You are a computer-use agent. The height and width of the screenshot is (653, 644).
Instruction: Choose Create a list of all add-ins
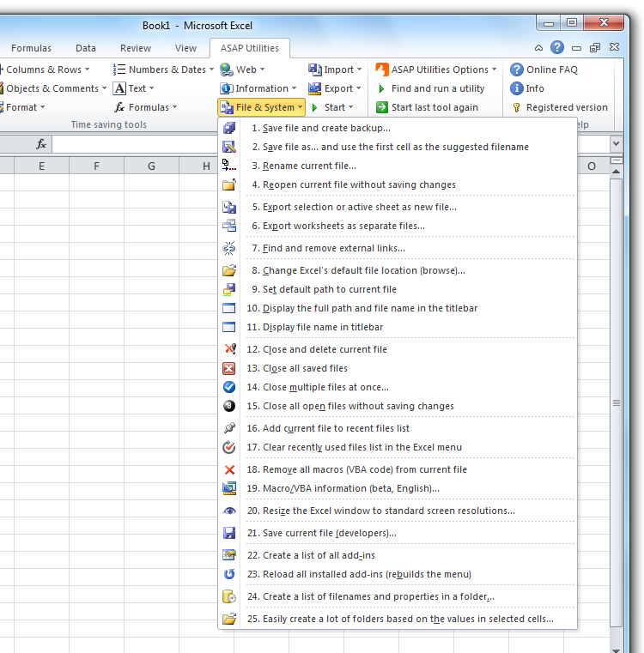(398, 555)
